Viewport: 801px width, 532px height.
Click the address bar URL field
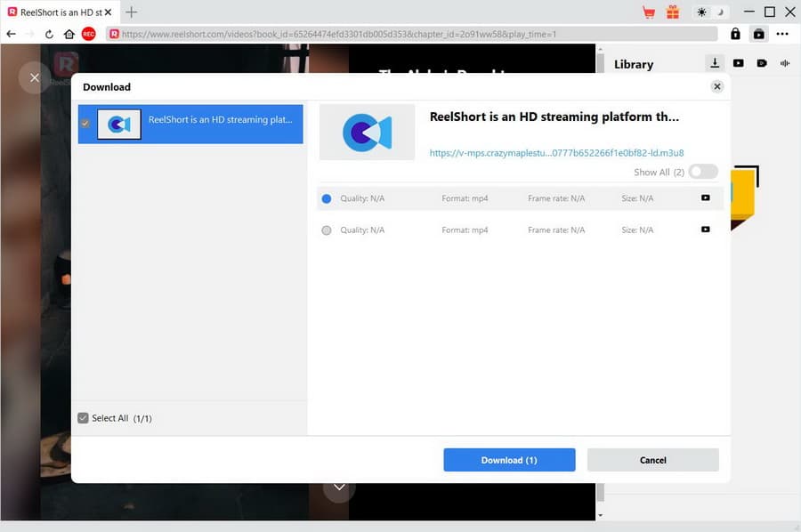411,34
